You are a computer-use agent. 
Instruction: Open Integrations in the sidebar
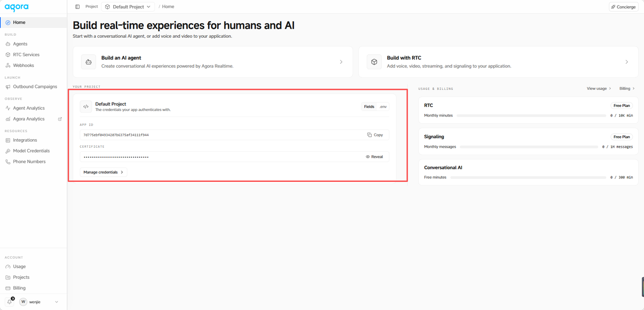33,140
